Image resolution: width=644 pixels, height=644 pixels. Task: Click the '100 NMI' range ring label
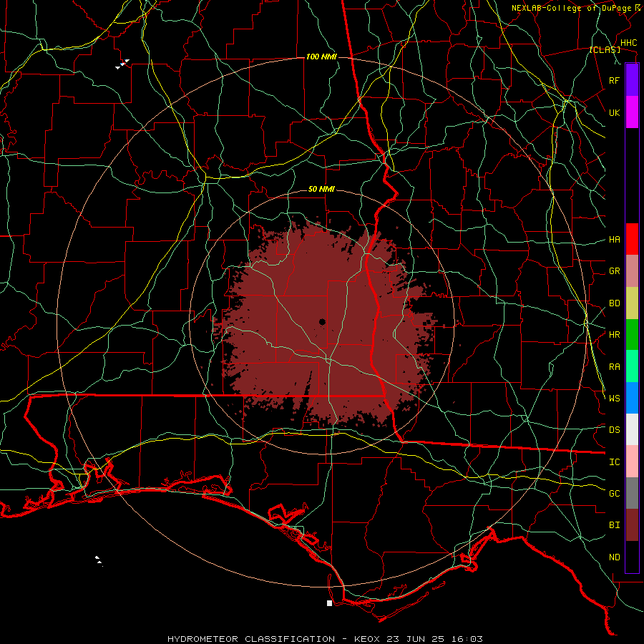[x=321, y=57]
